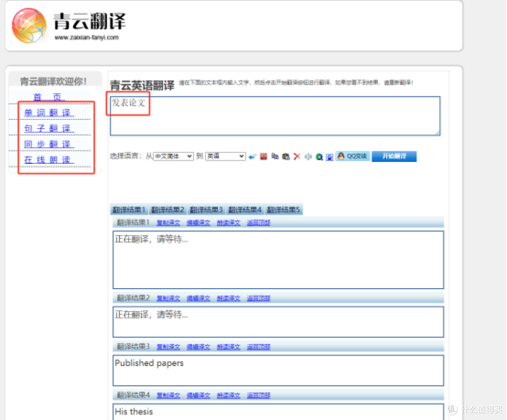Switch to the 翻译结果4 tab
The height and width of the screenshot is (420, 507).
(x=245, y=210)
